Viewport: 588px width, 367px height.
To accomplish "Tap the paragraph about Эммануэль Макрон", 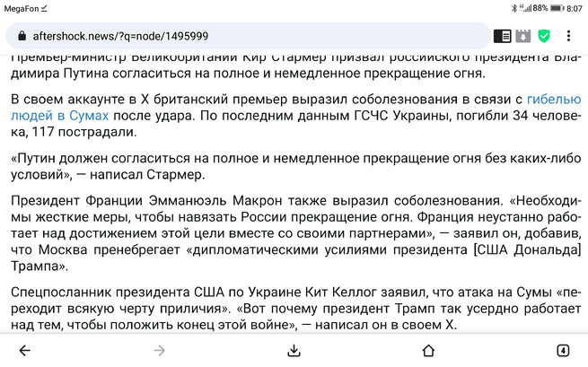I will (x=296, y=233).
